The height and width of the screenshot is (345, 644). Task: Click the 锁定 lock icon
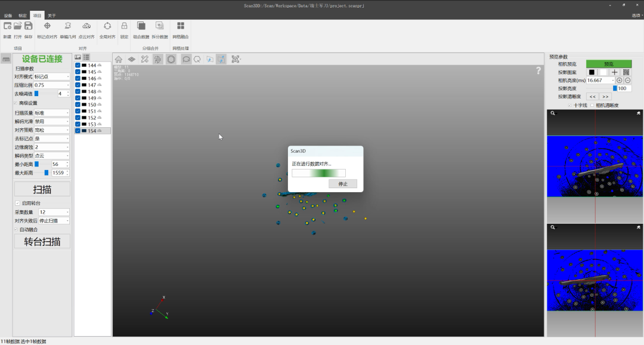[x=124, y=26]
